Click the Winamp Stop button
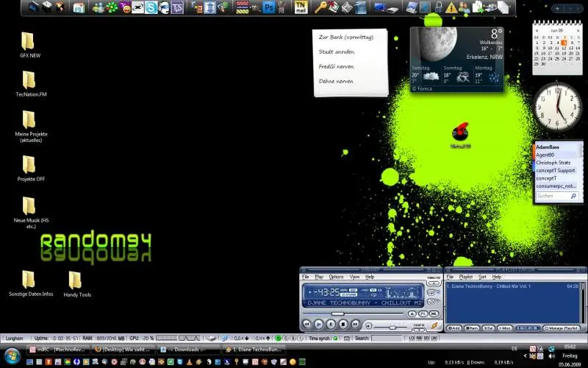The height and width of the screenshot is (368, 588). coord(343,324)
